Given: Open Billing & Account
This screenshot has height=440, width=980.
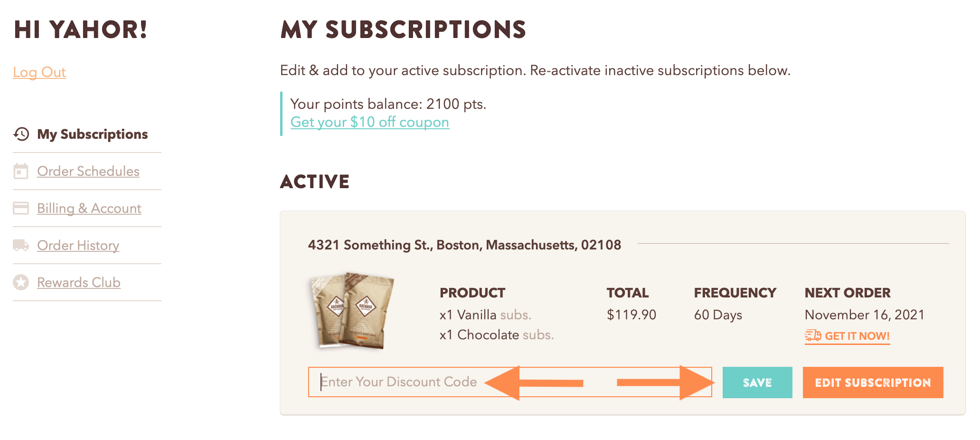Looking at the screenshot, I should pyautogui.click(x=89, y=208).
